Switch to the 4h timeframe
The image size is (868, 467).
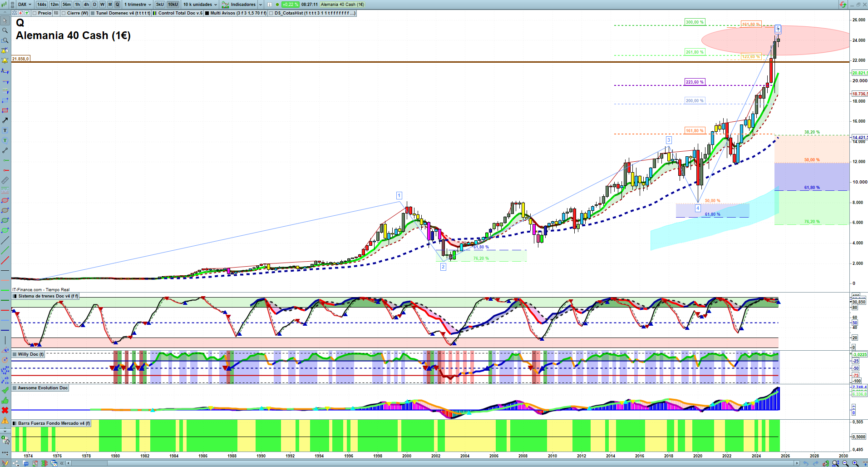click(x=86, y=5)
